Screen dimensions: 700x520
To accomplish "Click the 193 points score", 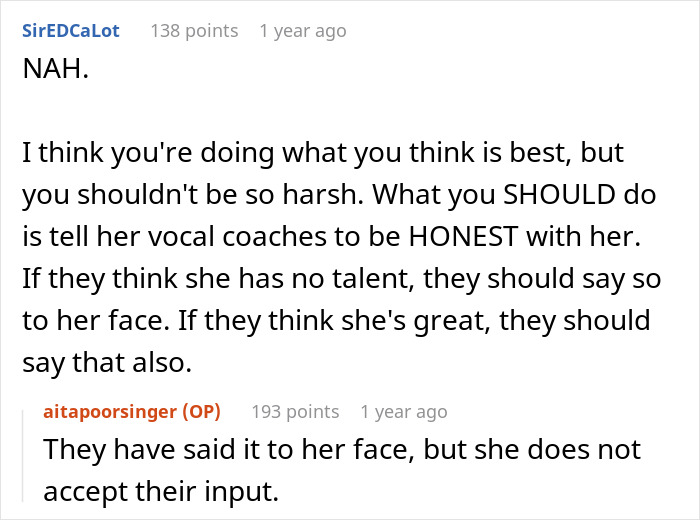I will [x=294, y=411].
